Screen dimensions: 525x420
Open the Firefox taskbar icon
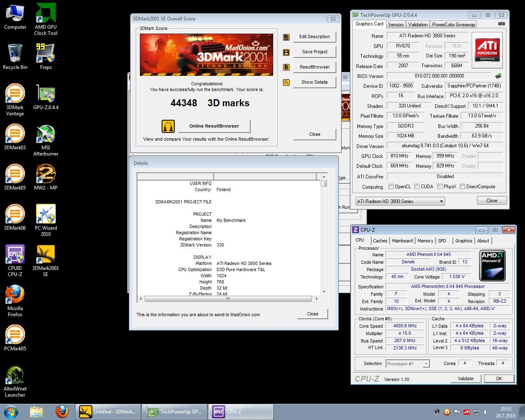tap(62, 412)
